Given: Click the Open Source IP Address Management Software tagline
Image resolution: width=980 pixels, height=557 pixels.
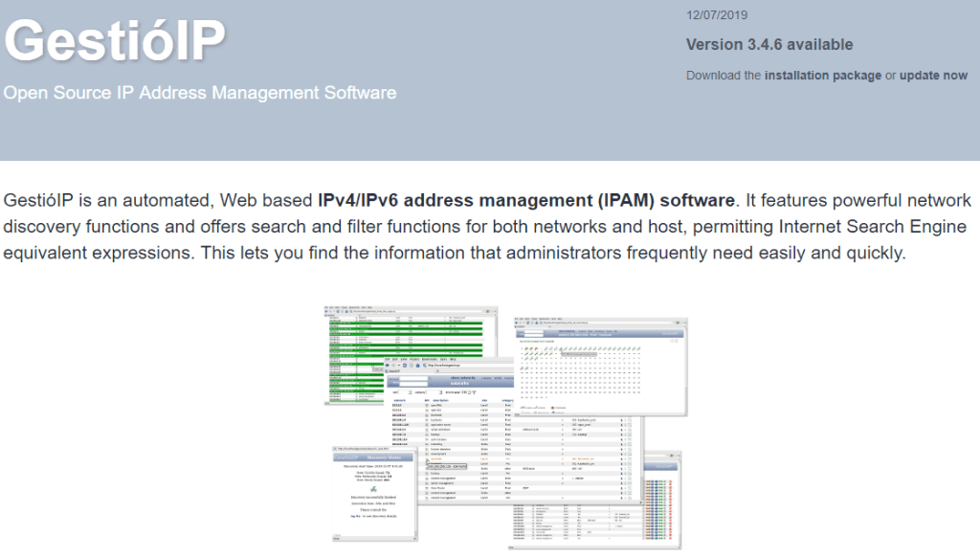Looking at the screenshot, I should point(200,93).
